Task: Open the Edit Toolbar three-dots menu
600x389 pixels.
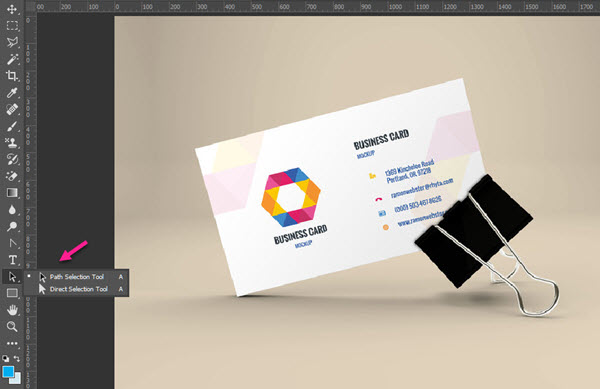Action: pyautogui.click(x=12, y=343)
